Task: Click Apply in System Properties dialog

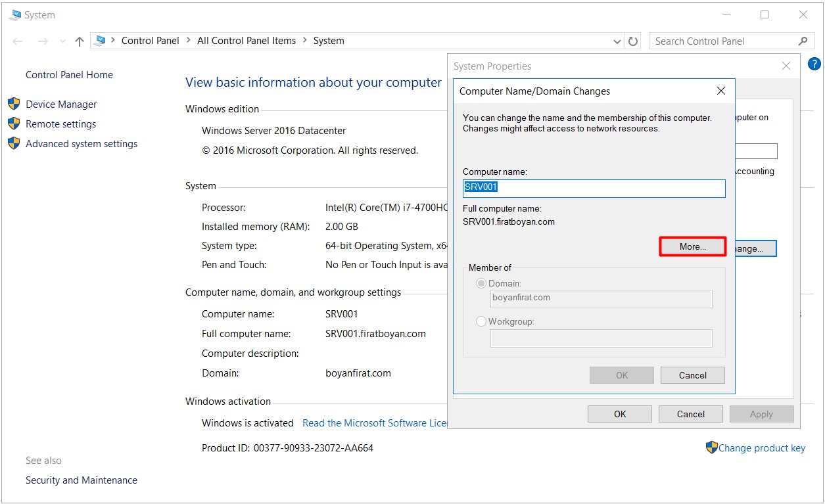Action: click(x=761, y=414)
